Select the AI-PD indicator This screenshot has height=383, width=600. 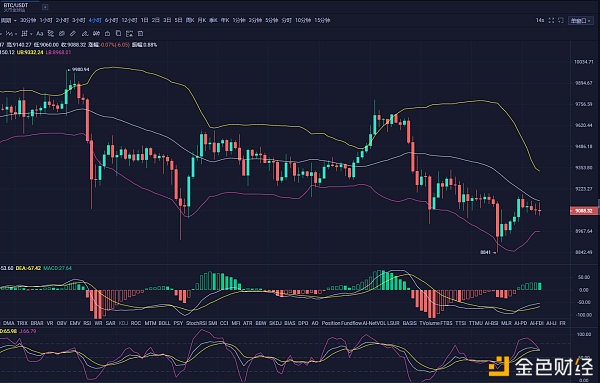point(520,323)
